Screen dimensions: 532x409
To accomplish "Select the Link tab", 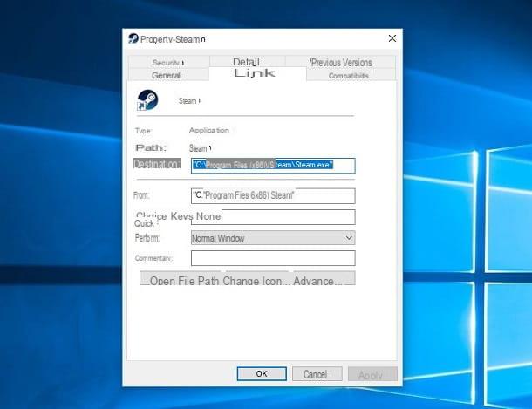I will 257,73.
